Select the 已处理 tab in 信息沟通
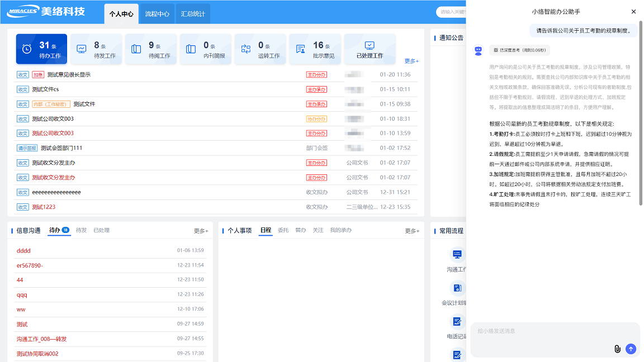644x362 pixels. [x=101, y=230]
